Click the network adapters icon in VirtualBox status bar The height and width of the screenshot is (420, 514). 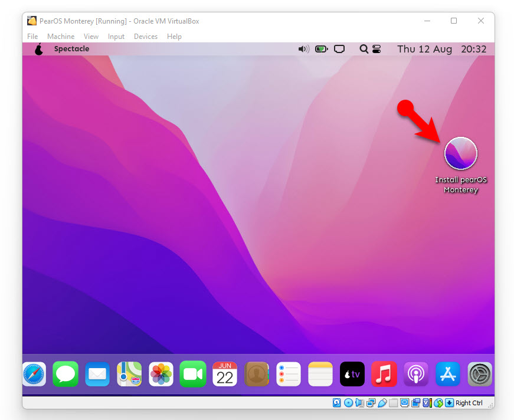point(371,403)
